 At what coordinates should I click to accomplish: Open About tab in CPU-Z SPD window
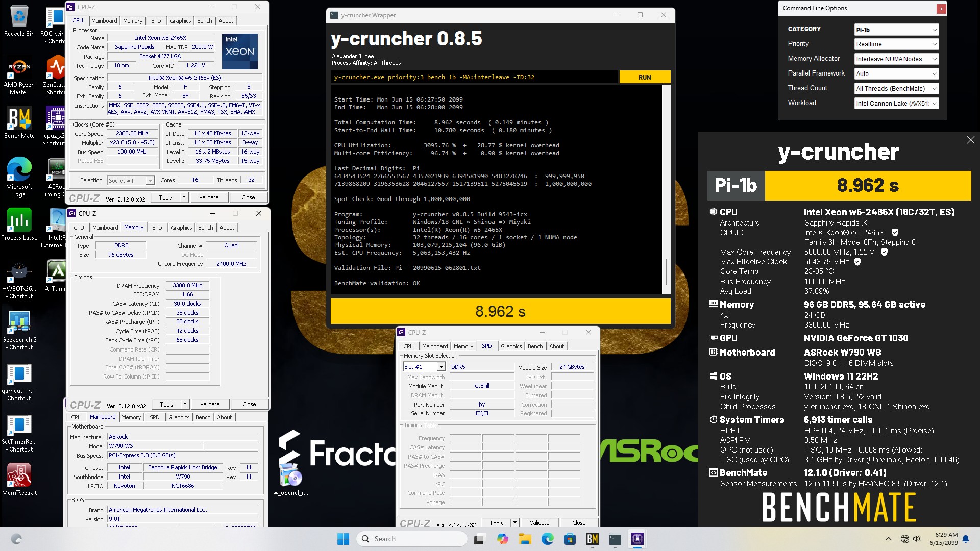(557, 346)
